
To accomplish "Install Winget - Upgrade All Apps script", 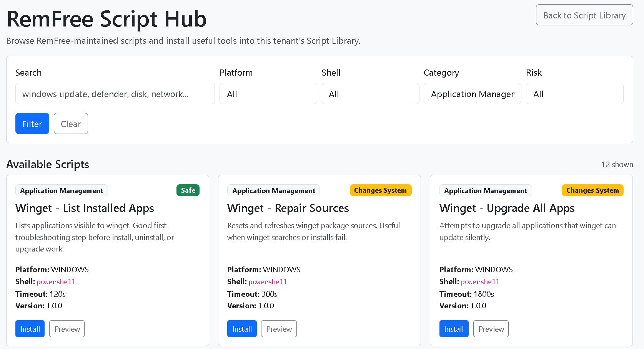I will [x=454, y=329].
